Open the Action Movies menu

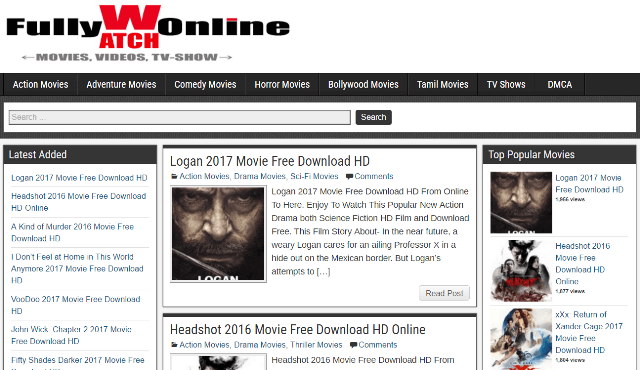click(x=40, y=84)
